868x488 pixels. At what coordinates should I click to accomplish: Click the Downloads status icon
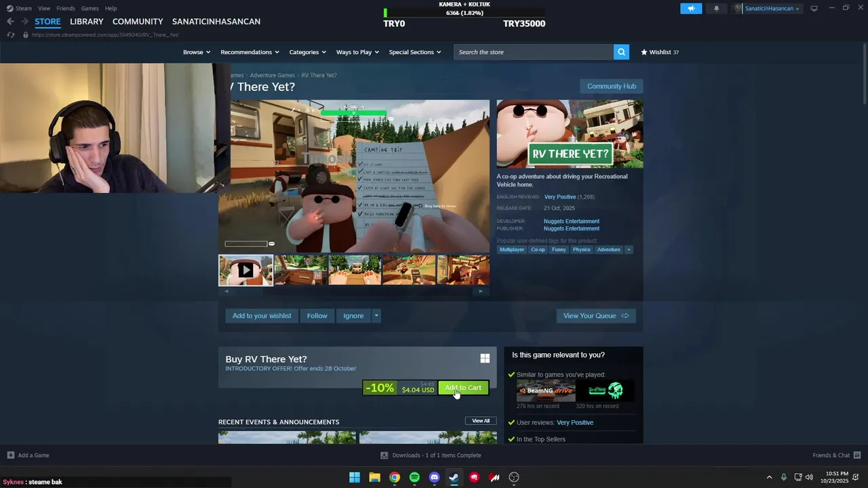[x=384, y=455]
